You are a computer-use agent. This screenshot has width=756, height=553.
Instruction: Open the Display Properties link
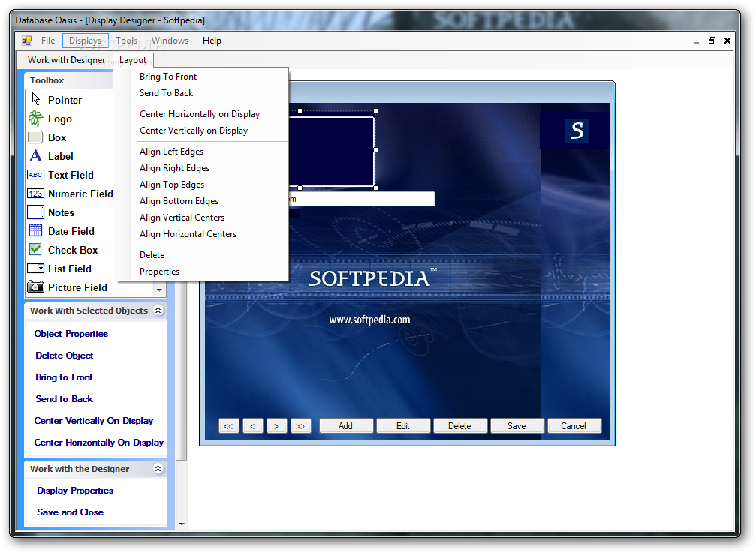point(75,490)
